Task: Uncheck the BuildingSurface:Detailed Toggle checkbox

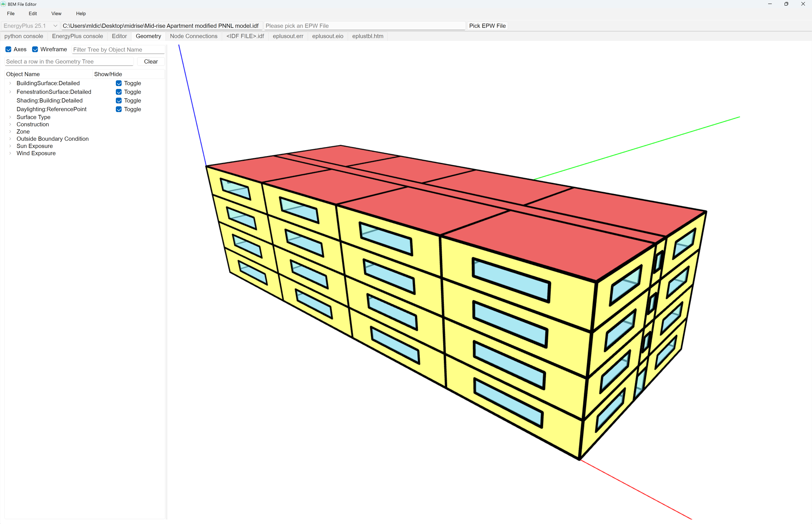Action: (119, 83)
